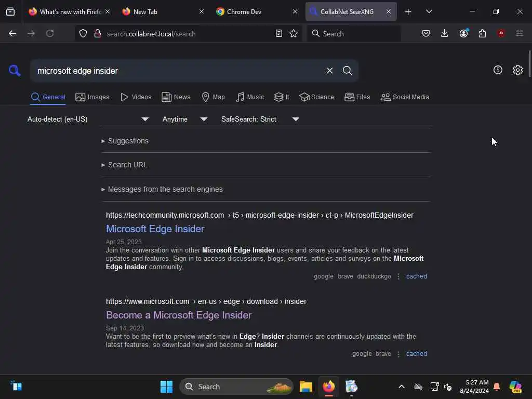Open Microsoft Edge Insider result link
532x399 pixels.
click(155, 229)
